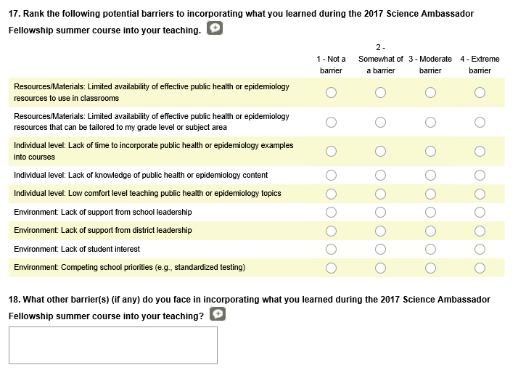
Task: Select 'Extreme barrier' for classroom resources row
Action: pos(480,92)
